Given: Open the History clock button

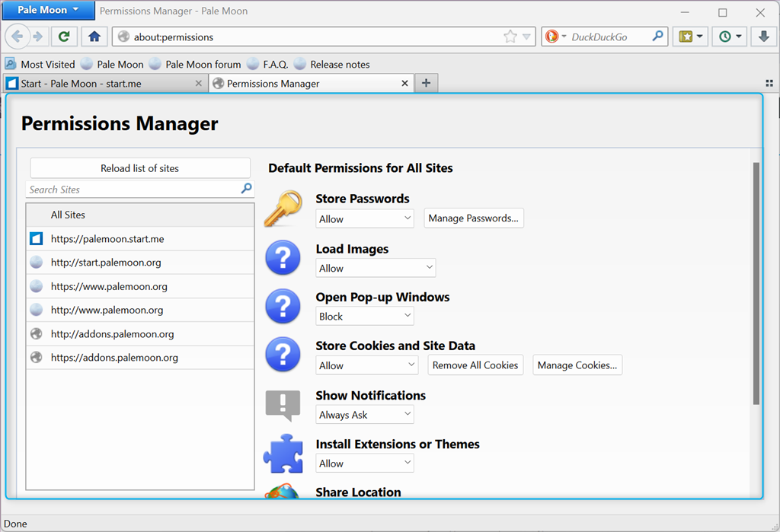Looking at the screenshot, I should pyautogui.click(x=729, y=37).
